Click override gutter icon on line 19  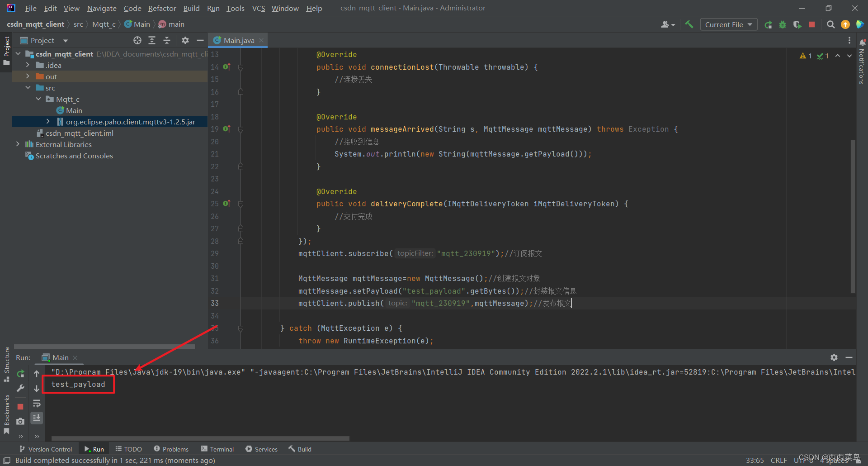click(x=227, y=129)
